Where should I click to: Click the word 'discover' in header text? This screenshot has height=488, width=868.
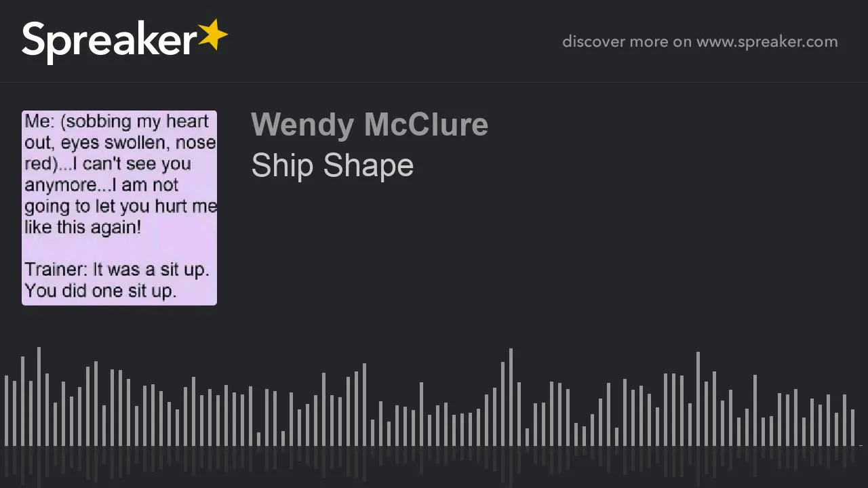point(593,41)
